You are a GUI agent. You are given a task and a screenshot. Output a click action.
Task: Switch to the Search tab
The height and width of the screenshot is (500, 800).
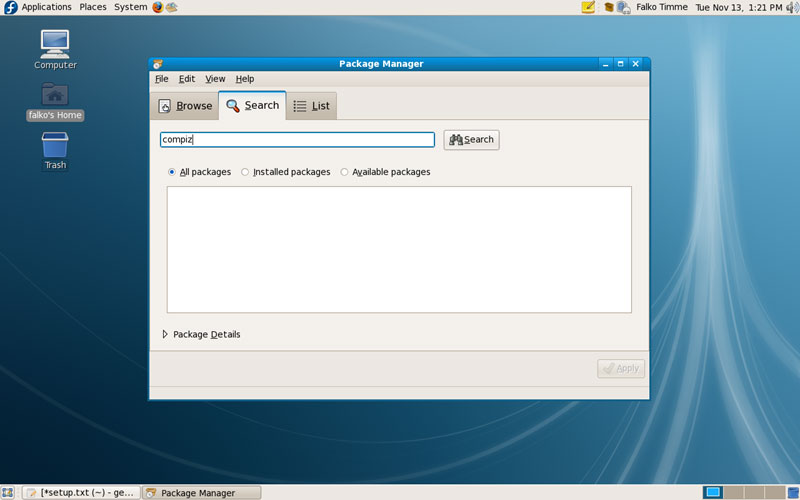click(x=253, y=105)
